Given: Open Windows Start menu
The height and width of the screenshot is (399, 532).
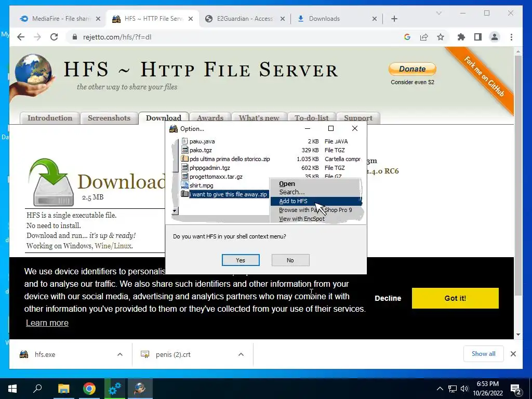Looking at the screenshot, I should point(12,389).
